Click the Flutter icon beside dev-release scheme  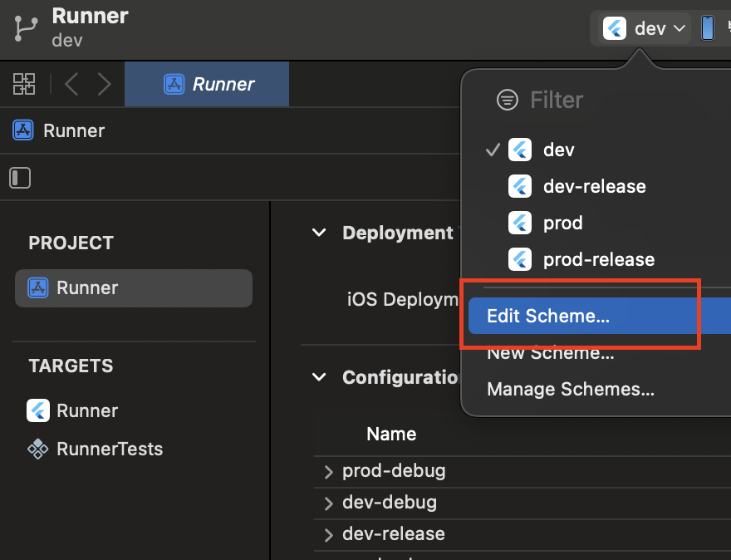520,186
